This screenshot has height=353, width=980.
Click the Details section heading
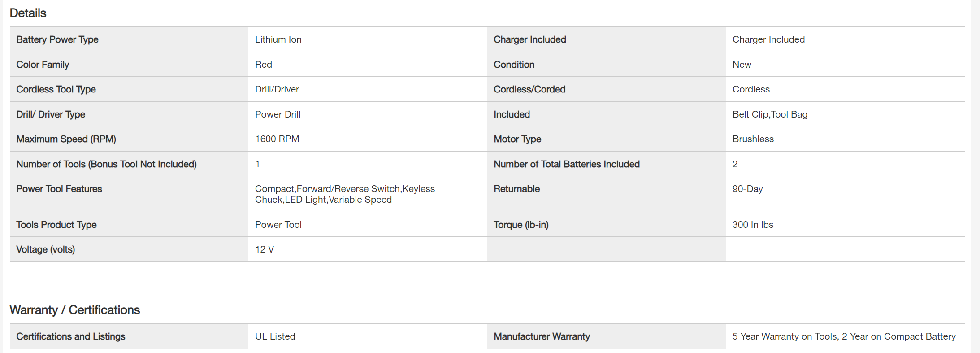(x=28, y=13)
